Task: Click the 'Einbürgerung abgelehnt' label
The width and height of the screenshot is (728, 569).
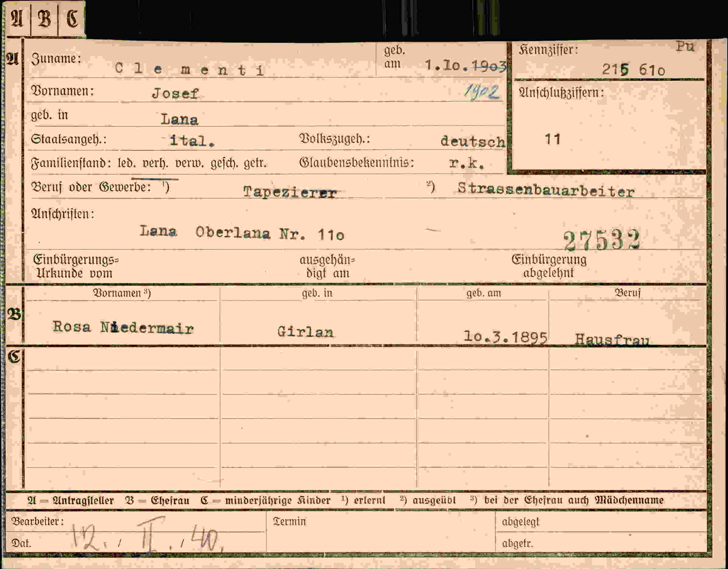Action: pos(549,266)
